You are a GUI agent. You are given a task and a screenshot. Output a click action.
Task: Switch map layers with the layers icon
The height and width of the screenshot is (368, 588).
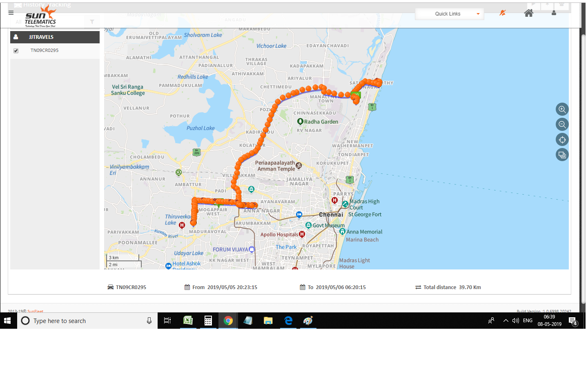pos(562,155)
